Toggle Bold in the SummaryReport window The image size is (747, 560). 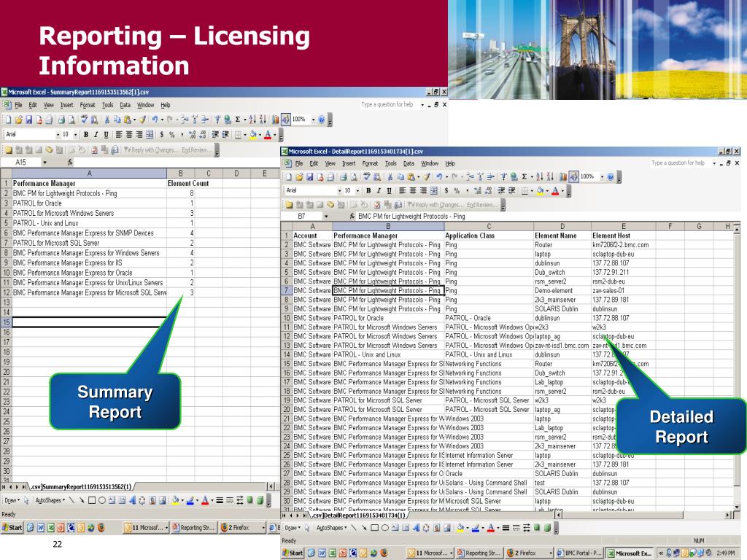coord(86,135)
